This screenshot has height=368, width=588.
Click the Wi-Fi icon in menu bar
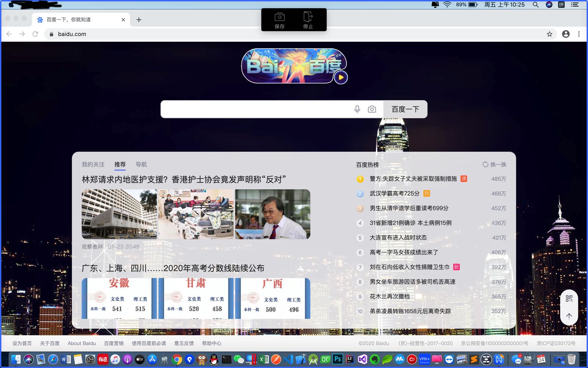[x=447, y=4]
